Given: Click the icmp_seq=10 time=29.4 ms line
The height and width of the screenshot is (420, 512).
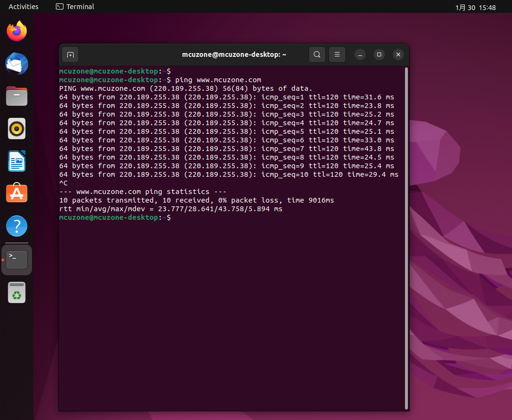Looking at the screenshot, I should pyautogui.click(x=229, y=174).
